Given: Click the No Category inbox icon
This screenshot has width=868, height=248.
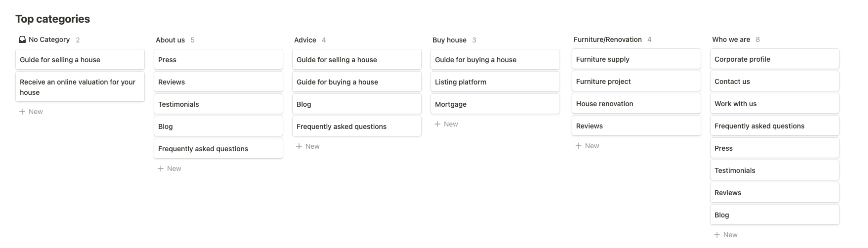Looking at the screenshot, I should click(22, 40).
